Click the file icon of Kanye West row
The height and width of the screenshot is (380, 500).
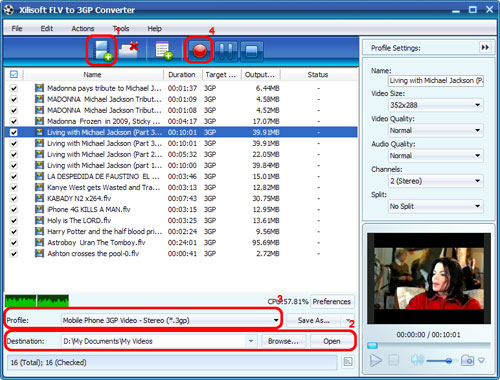coord(39,187)
